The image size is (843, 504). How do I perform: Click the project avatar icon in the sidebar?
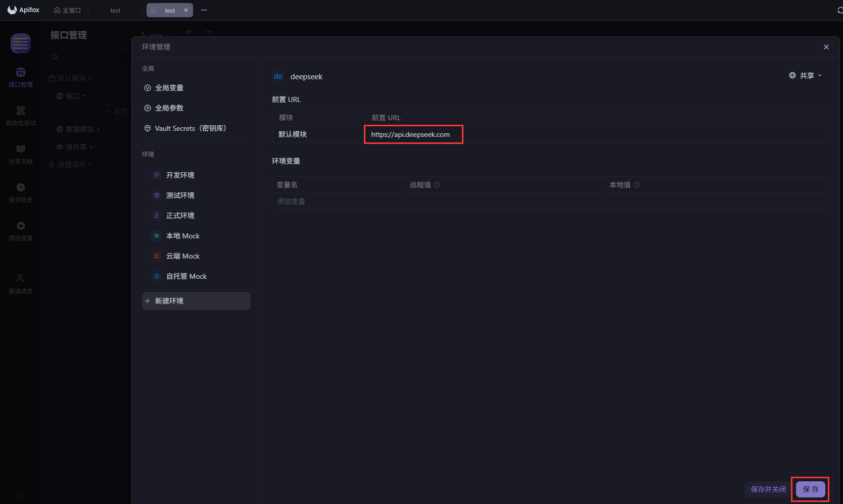[x=21, y=43]
